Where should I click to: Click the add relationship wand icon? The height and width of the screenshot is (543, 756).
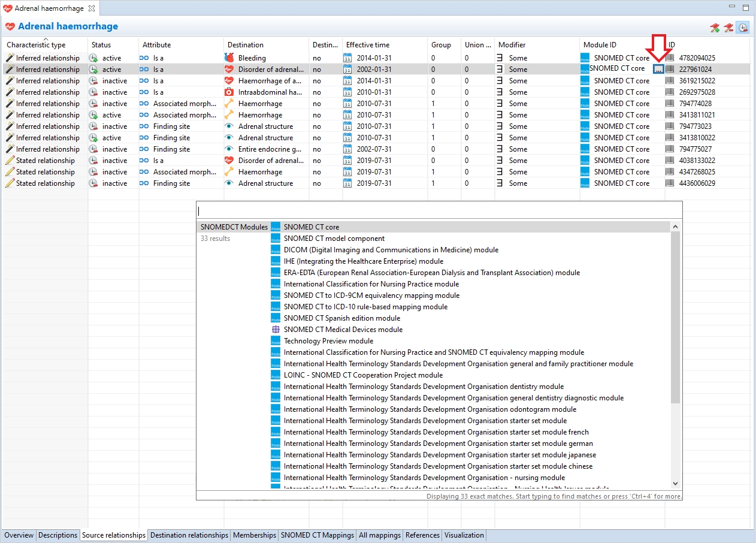[715, 28]
